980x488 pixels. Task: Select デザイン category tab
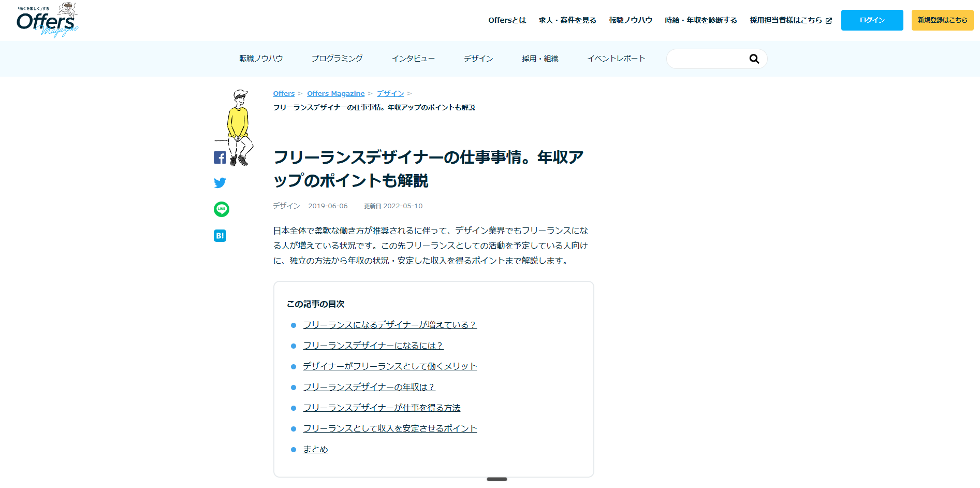tap(478, 59)
